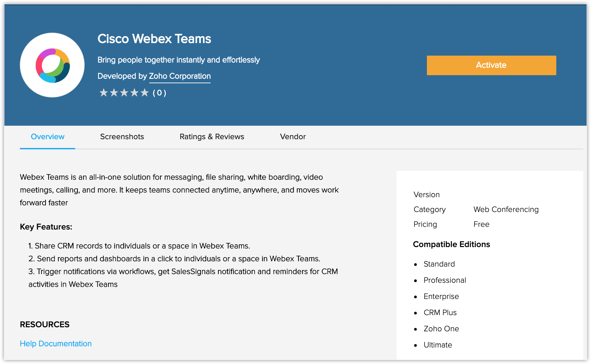
Task: Click the Enterprise edition list item
Action: point(441,296)
